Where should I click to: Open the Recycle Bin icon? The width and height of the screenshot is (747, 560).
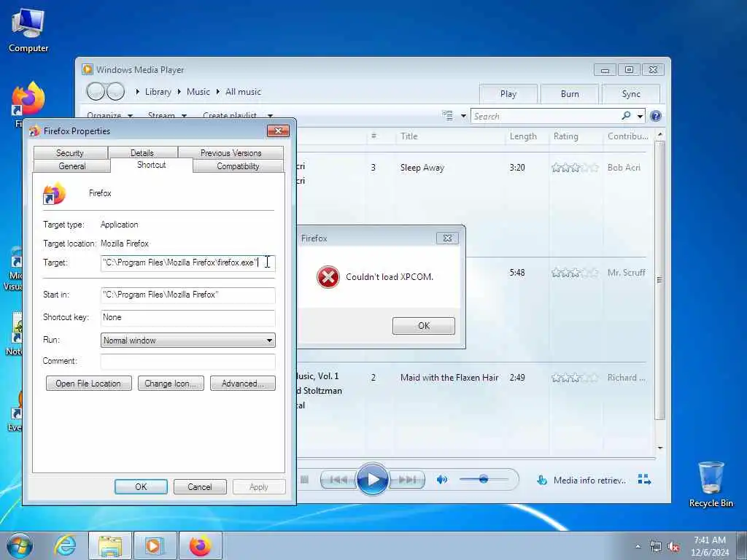[711, 484]
